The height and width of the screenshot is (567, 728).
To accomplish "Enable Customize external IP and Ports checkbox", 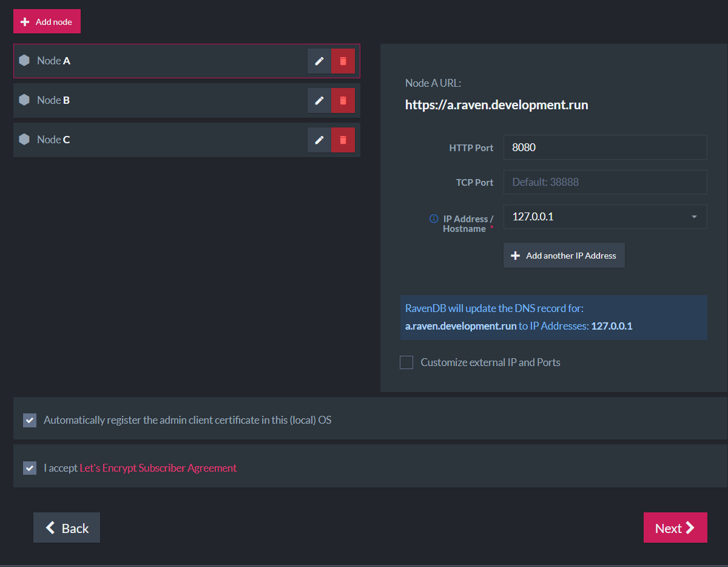I will 406,362.
